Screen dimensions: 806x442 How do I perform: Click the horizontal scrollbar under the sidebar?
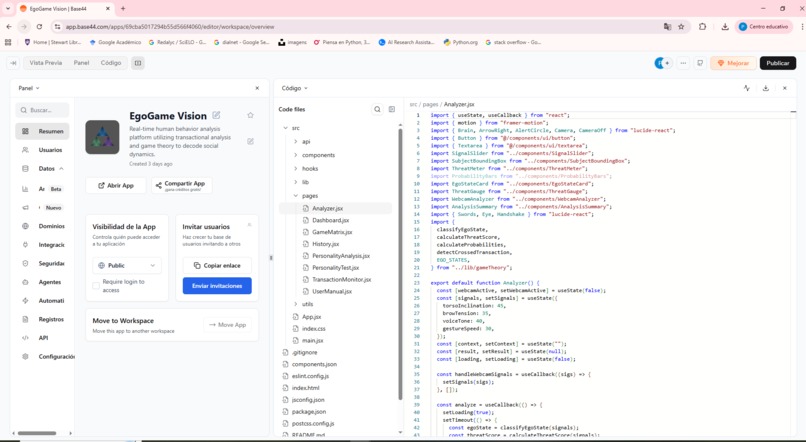[37, 433]
